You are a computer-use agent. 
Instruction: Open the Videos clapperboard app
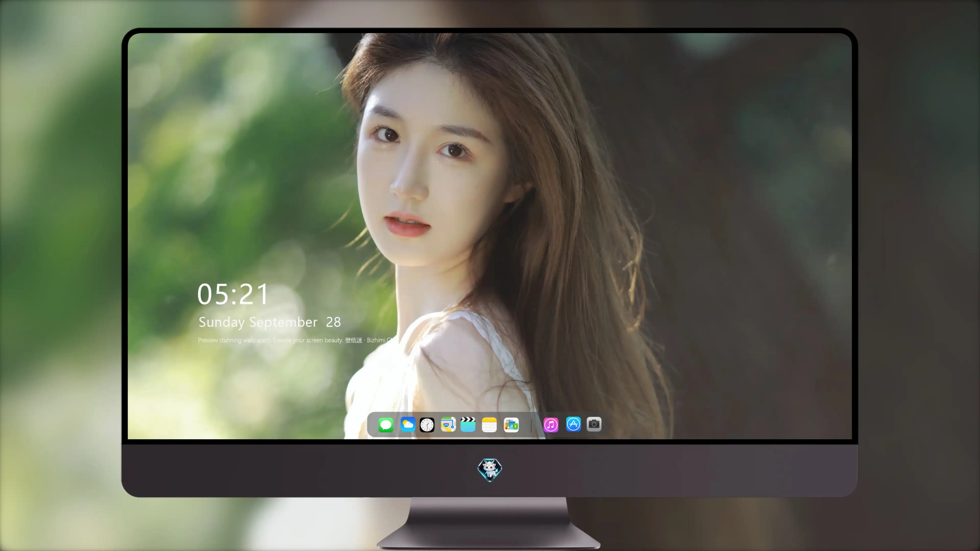[468, 424]
